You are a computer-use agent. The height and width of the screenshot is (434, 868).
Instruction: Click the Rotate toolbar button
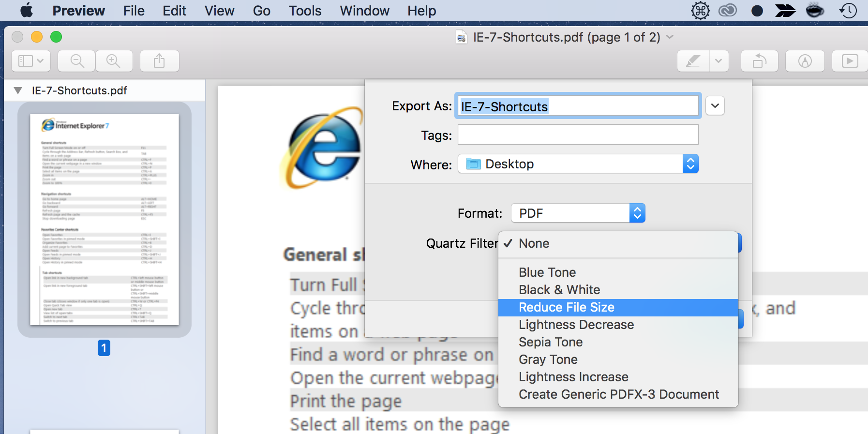coord(760,61)
